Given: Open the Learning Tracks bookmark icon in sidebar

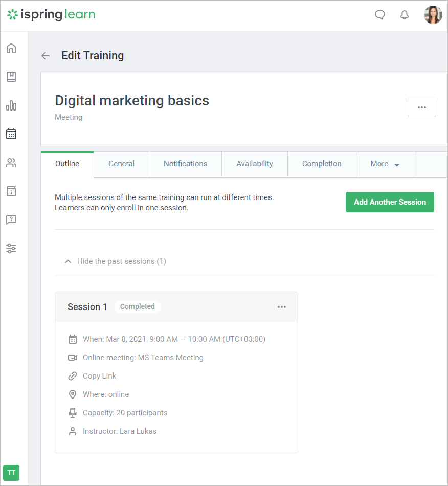Looking at the screenshot, I should tap(11, 77).
